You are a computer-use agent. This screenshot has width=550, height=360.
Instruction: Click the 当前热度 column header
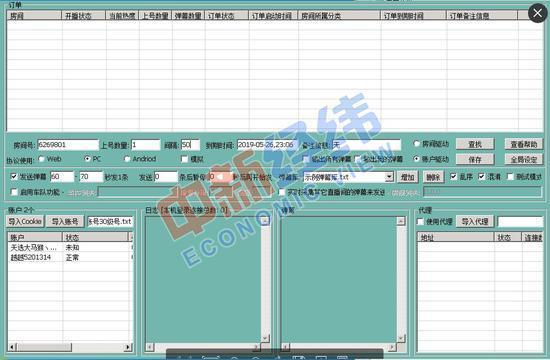click(122, 15)
